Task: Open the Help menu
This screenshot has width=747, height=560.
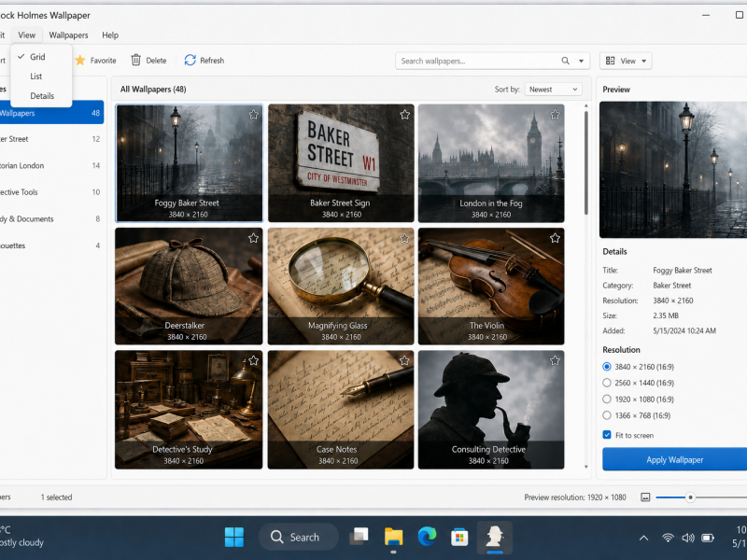Action: click(110, 35)
